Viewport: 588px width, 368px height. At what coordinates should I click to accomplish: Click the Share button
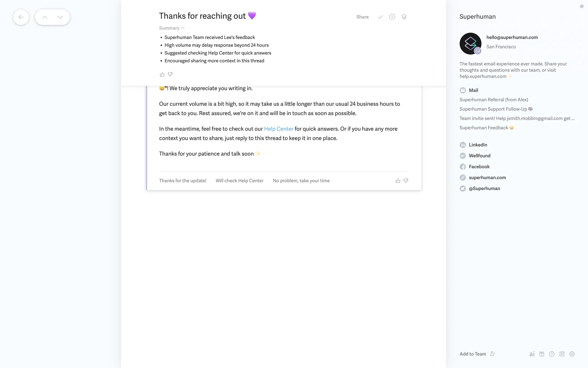[362, 17]
